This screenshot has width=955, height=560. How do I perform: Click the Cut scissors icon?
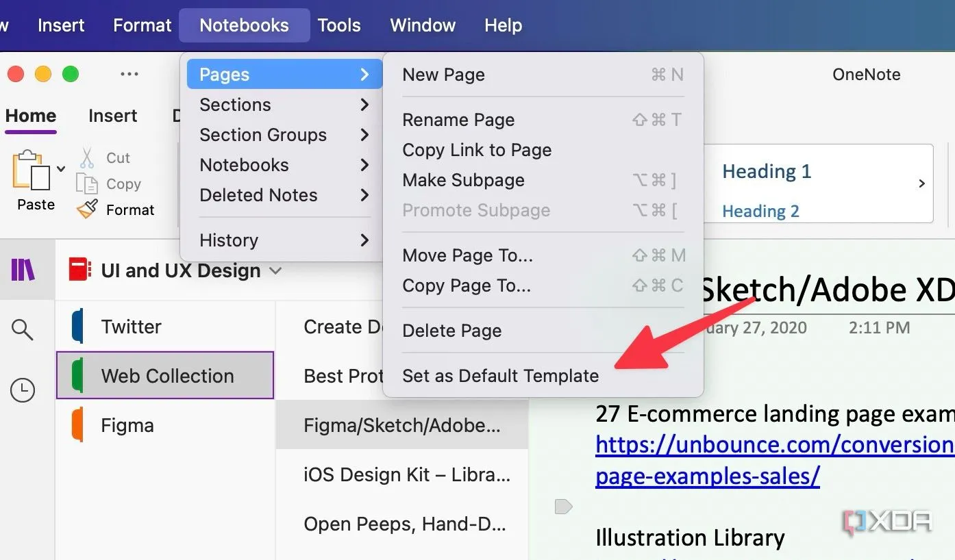pyautogui.click(x=87, y=157)
